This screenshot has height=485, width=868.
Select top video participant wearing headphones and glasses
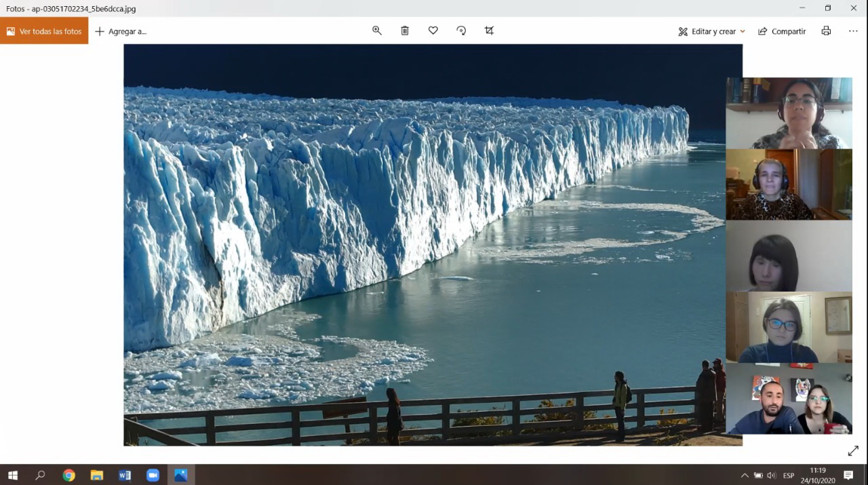pos(789,113)
